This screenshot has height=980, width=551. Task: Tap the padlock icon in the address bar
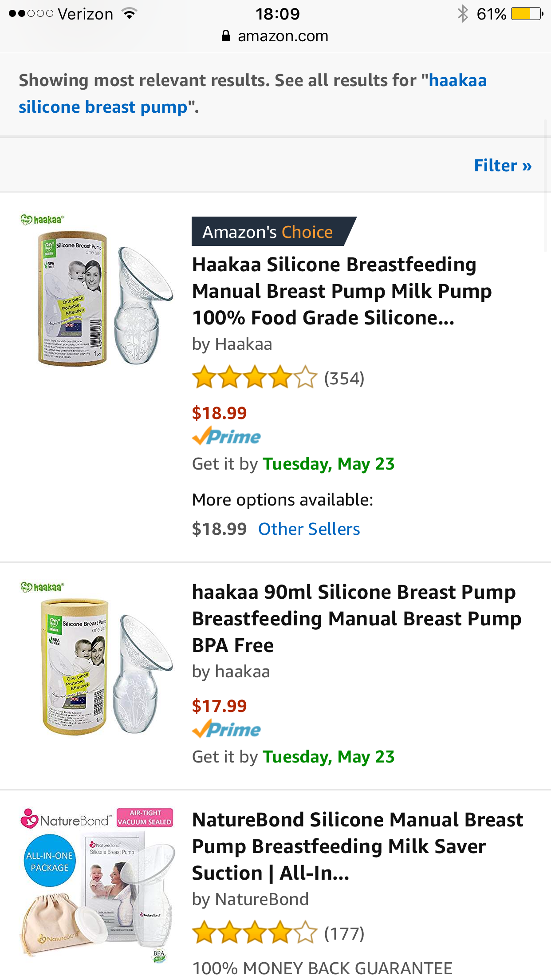(x=226, y=36)
